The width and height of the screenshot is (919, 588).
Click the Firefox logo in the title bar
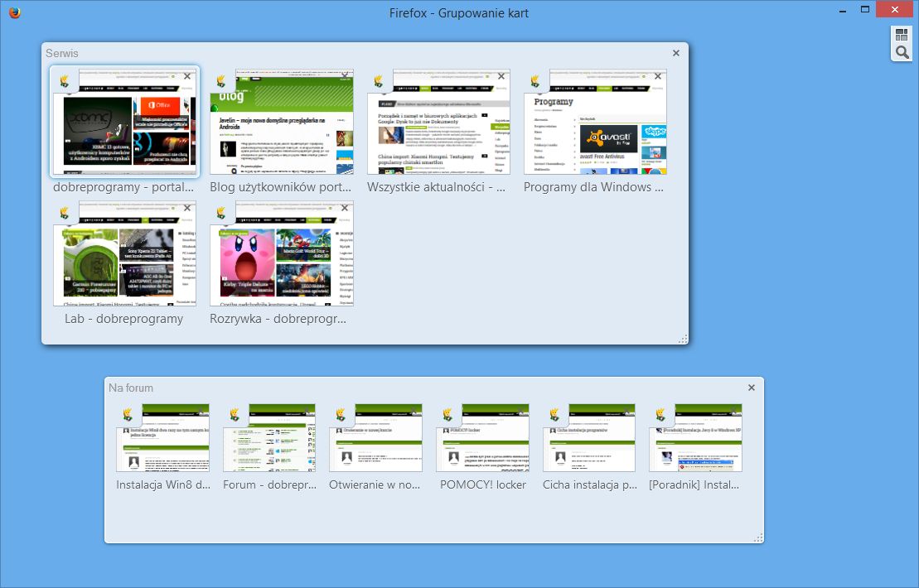tap(13, 12)
